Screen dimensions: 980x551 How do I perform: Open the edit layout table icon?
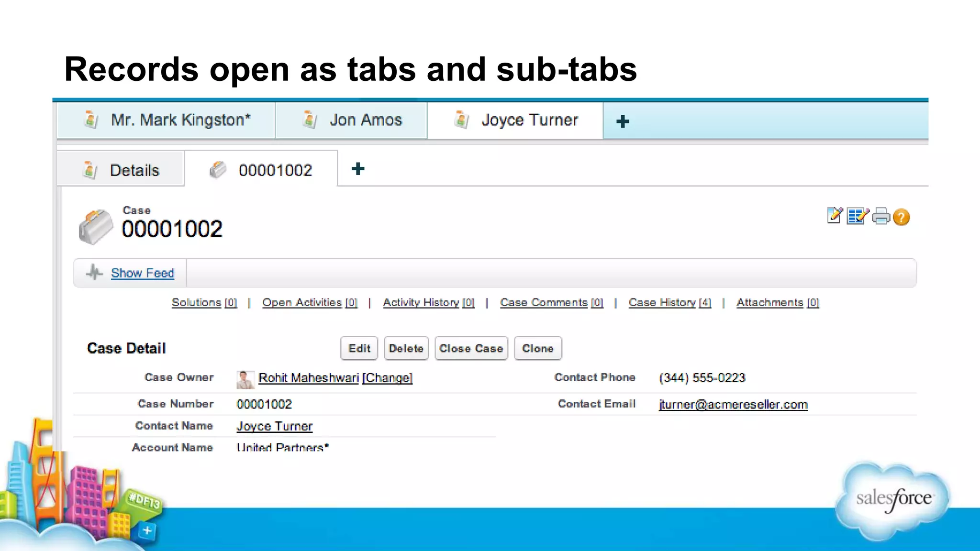coord(857,216)
